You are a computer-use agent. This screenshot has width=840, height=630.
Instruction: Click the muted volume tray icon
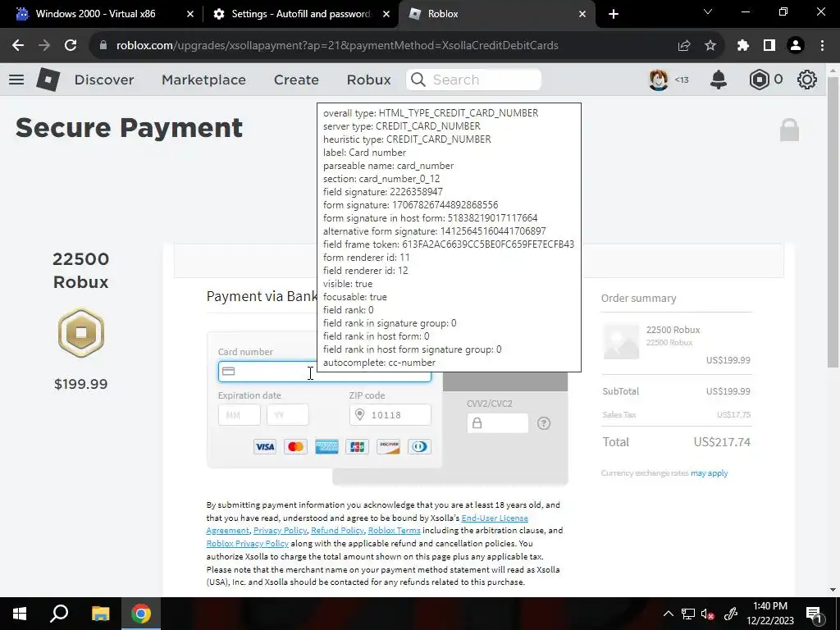click(x=708, y=614)
